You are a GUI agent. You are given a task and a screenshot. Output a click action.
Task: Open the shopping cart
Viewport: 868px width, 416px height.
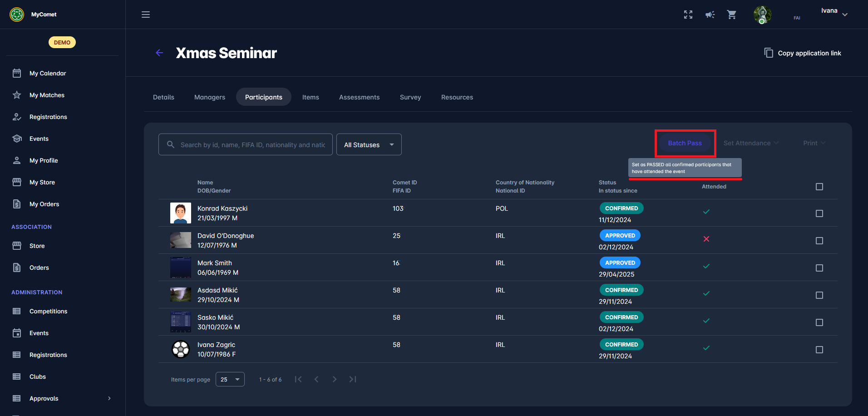[731, 15]
